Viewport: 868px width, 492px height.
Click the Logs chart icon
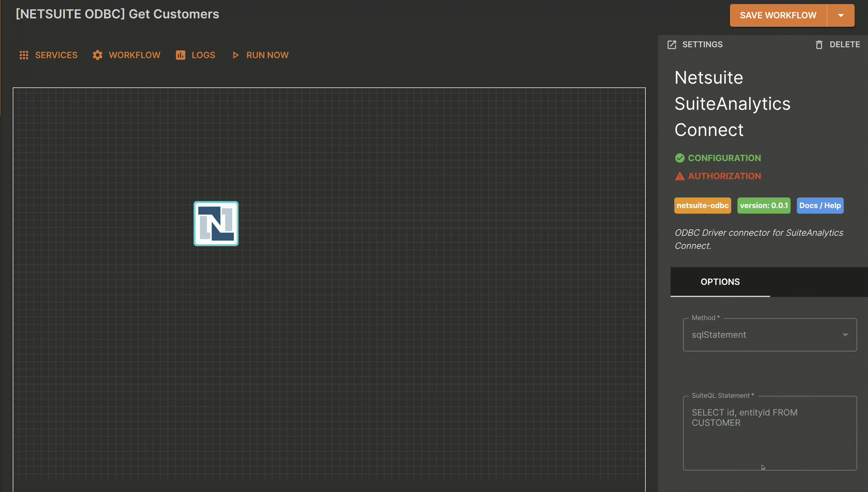(x=180, y=55)
